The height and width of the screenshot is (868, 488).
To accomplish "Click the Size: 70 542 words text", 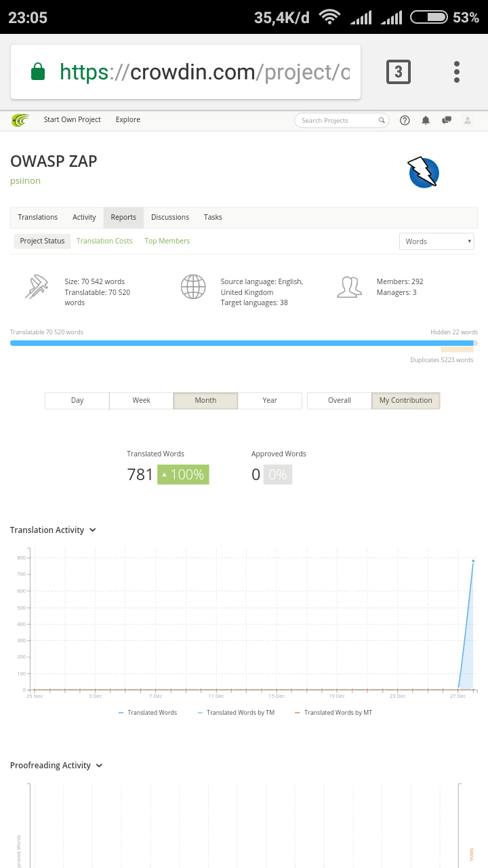I will tap(95, 281).
